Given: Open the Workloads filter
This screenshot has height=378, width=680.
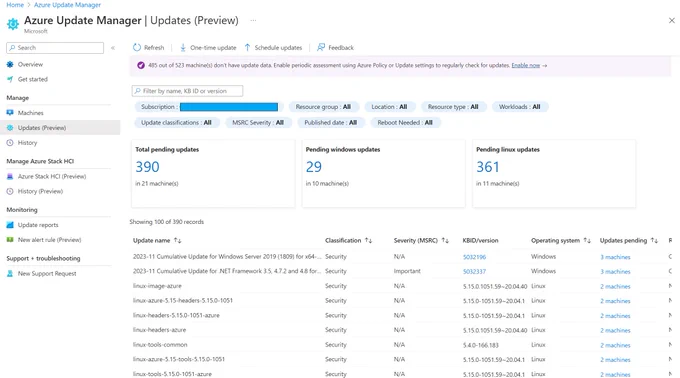Looking at the screenshot, I should (x=519, y=107).
